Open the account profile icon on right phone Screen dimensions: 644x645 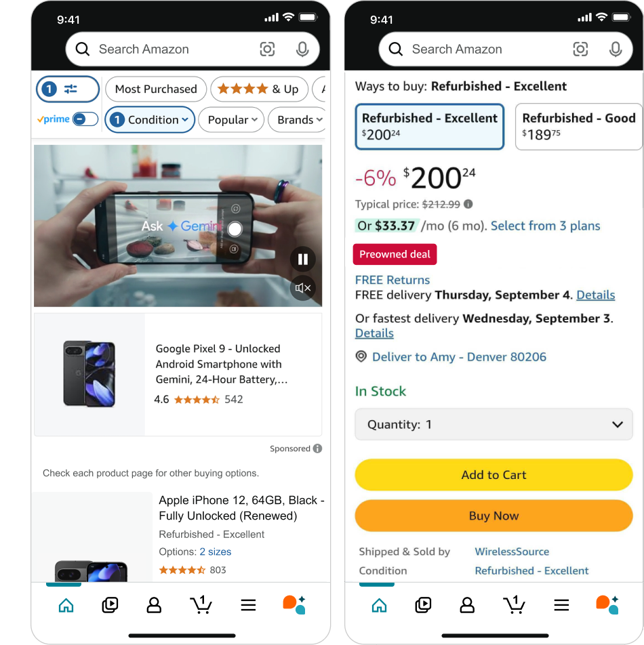pos(467,605)
